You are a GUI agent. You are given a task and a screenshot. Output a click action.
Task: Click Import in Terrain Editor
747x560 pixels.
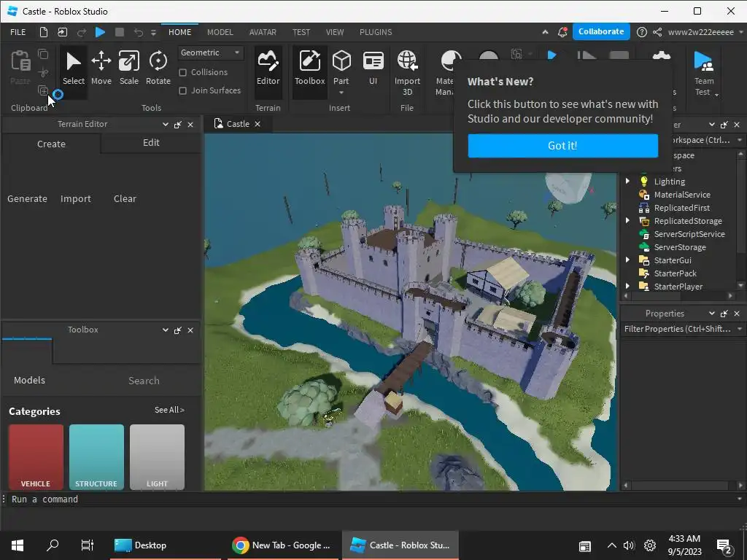coord(75,198)
